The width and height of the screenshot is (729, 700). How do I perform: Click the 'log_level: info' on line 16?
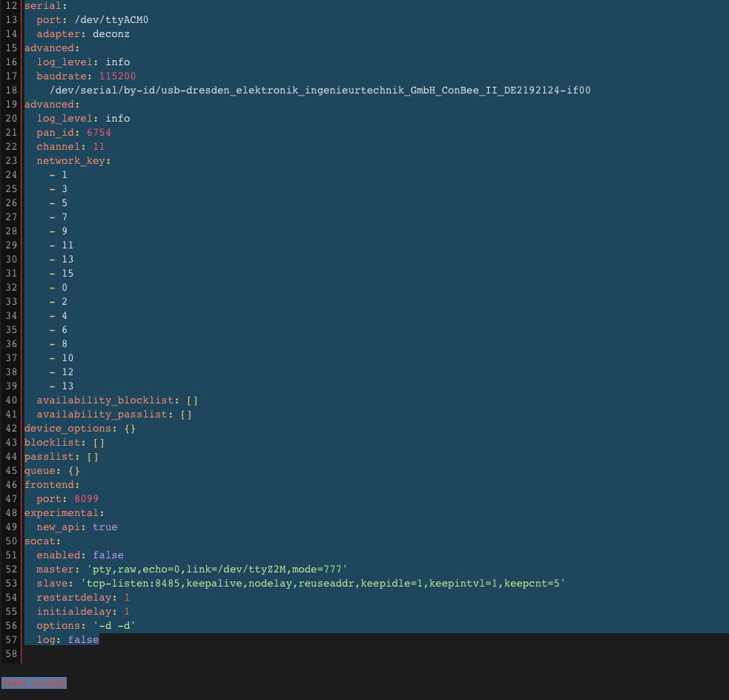tap(83, 62)
